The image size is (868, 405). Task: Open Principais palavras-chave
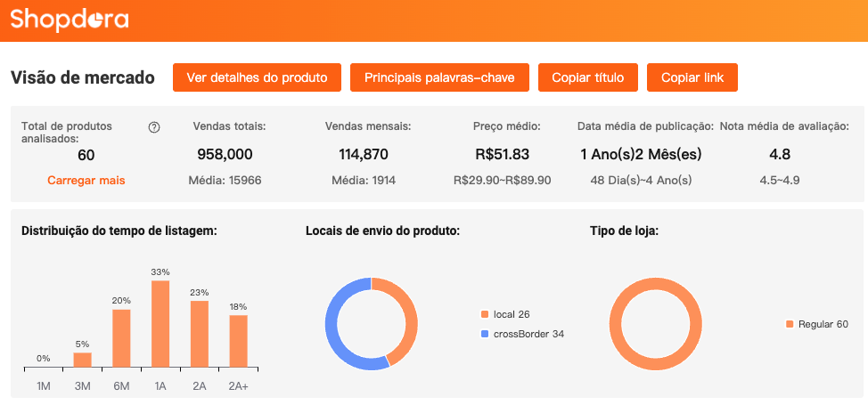(439, 77)
